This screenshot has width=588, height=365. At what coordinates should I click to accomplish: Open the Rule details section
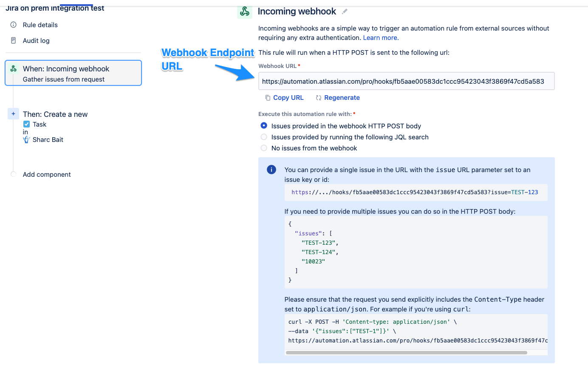40,25
